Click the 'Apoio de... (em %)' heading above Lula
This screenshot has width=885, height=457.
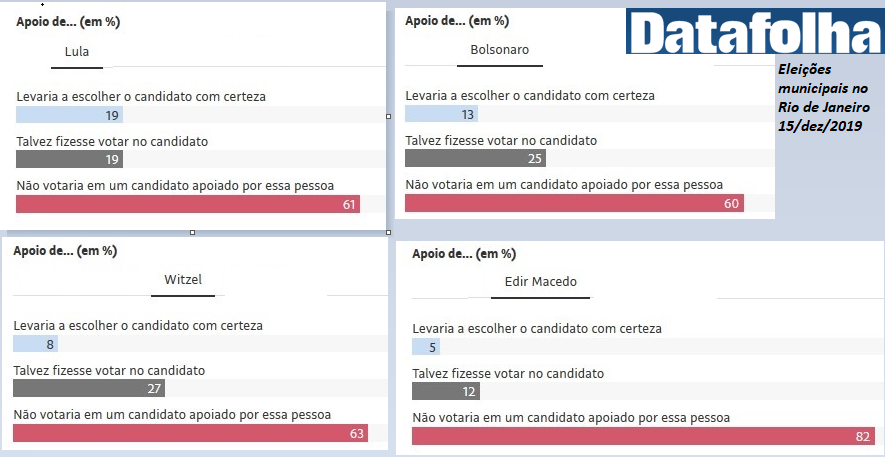coord(60,21)
